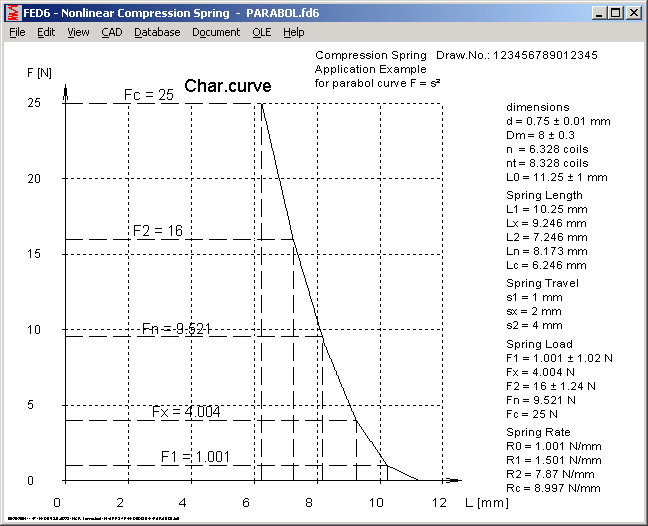Click the Fx = 4.004 load label
The image size is (648, 526).
(x=186, y=412)
